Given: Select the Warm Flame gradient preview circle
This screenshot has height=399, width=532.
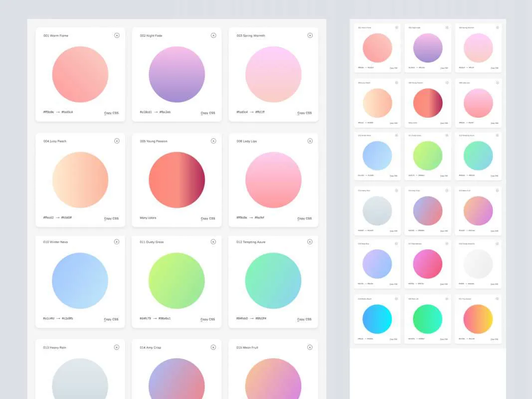Looking at the screenshot, I should tap(80, 73).
